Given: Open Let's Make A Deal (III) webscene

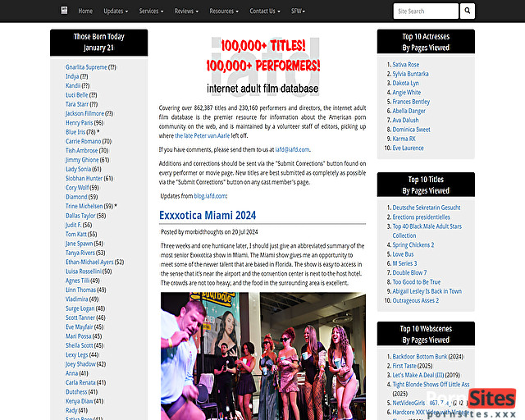Looking at the screenshot, I should tap(418, 375).
